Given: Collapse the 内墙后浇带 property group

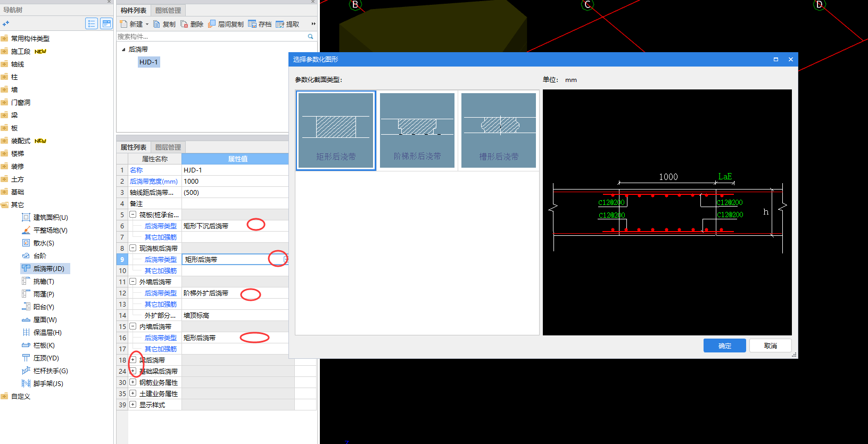Looking at the screenshot, I should [x=133, y=326].
